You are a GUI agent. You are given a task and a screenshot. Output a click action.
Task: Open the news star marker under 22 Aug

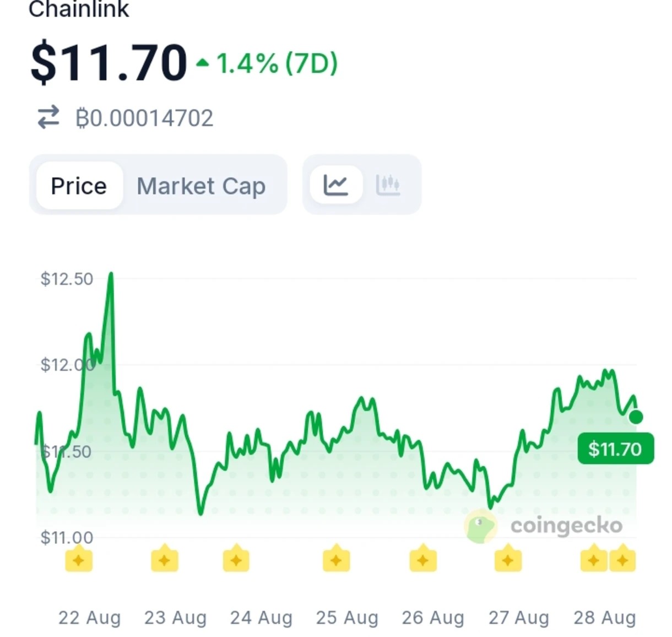[x=79, y=559]
